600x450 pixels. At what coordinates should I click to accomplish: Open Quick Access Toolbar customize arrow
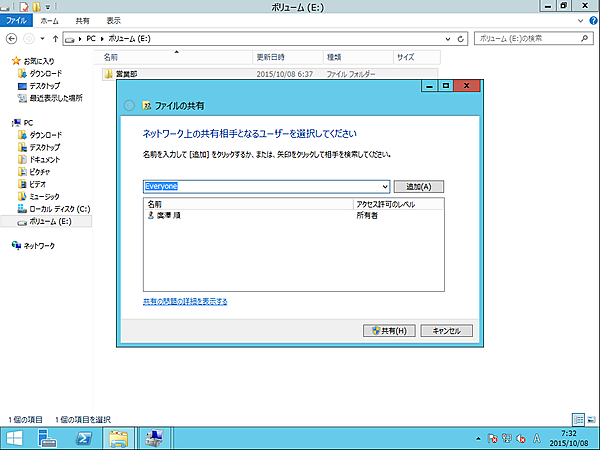click(x=48, y=7)
